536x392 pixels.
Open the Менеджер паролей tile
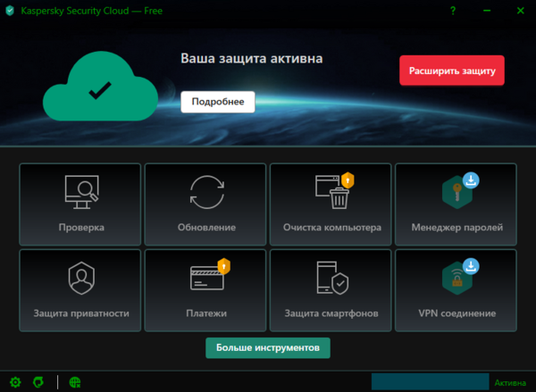pyautogui.click(x=456, y=204)
